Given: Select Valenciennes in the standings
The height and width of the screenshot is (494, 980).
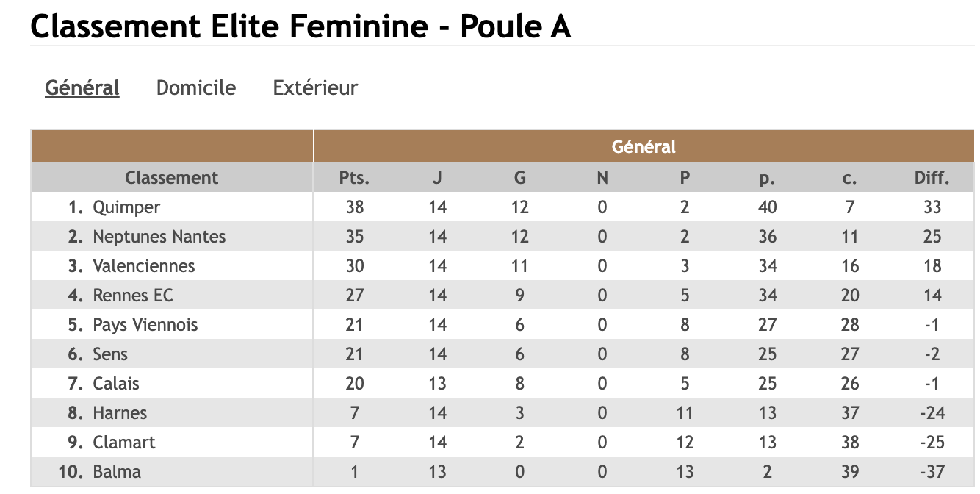Looking at the screenshot, I should pyautogui.click(x=143, y=266).
